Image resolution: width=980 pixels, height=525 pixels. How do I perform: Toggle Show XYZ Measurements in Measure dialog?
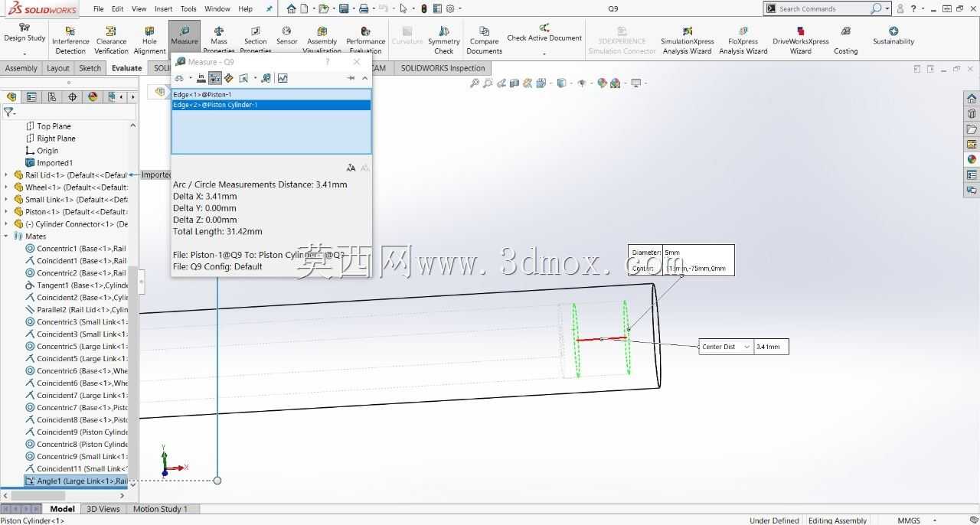click(215, 78)
